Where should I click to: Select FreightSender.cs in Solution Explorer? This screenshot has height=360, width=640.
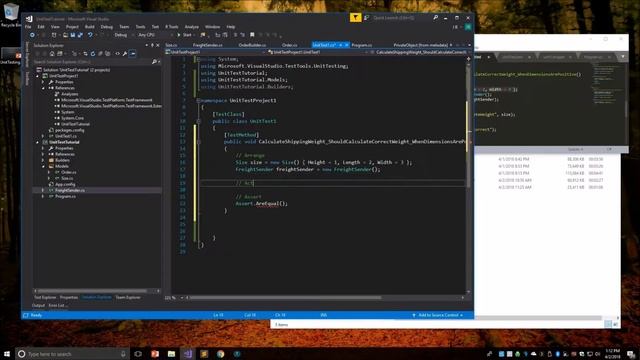pos(69,190)
